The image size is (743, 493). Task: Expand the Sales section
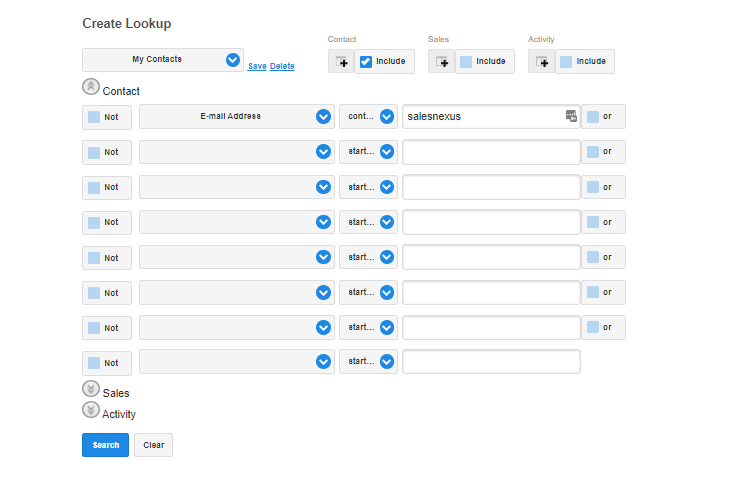(x=91, y=390)
